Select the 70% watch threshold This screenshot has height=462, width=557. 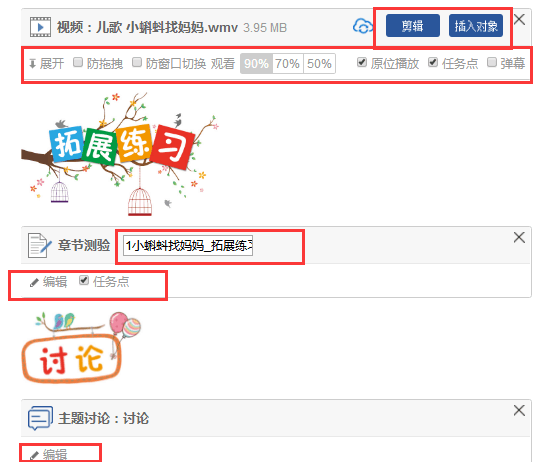287,64
